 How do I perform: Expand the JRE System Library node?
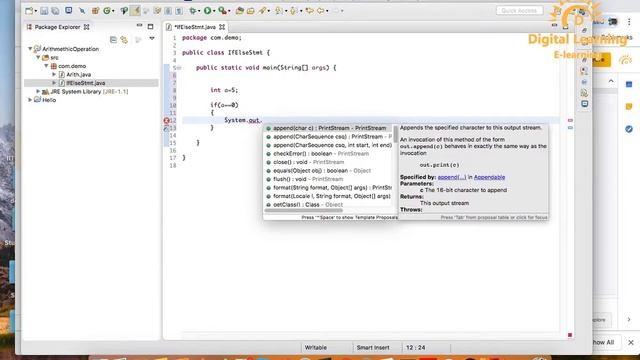(x=38, y=91)
